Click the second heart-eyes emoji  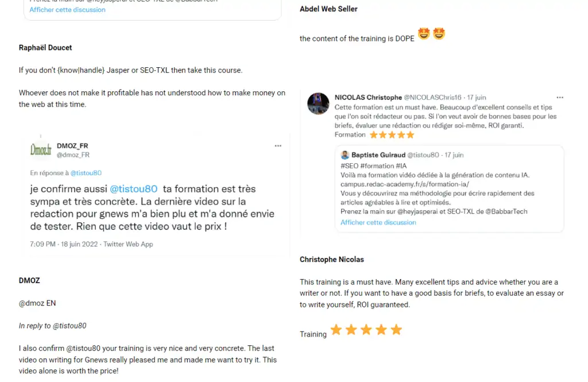click(x=439, y=34)
